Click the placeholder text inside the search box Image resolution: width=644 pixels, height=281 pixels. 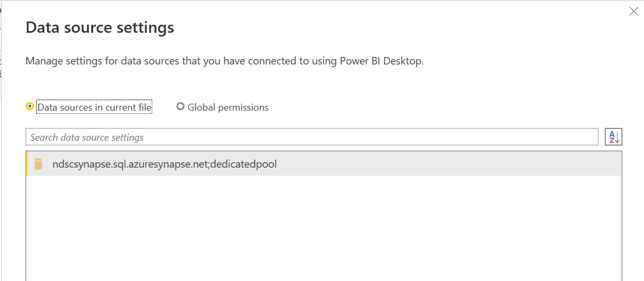coord(87,138)
